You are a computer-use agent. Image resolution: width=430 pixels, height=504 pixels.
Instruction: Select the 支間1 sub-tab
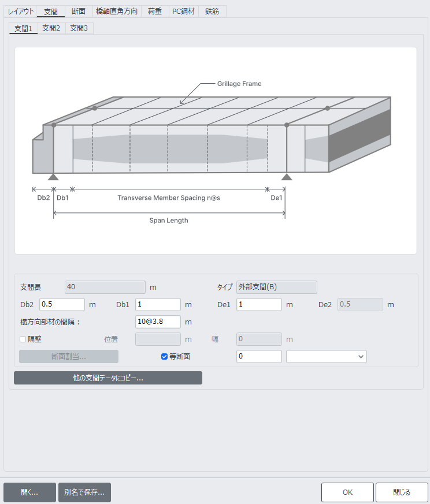click(24, 28)
